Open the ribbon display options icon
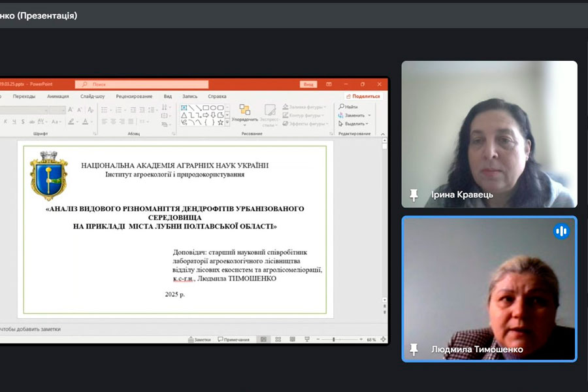 pos(329,84)
